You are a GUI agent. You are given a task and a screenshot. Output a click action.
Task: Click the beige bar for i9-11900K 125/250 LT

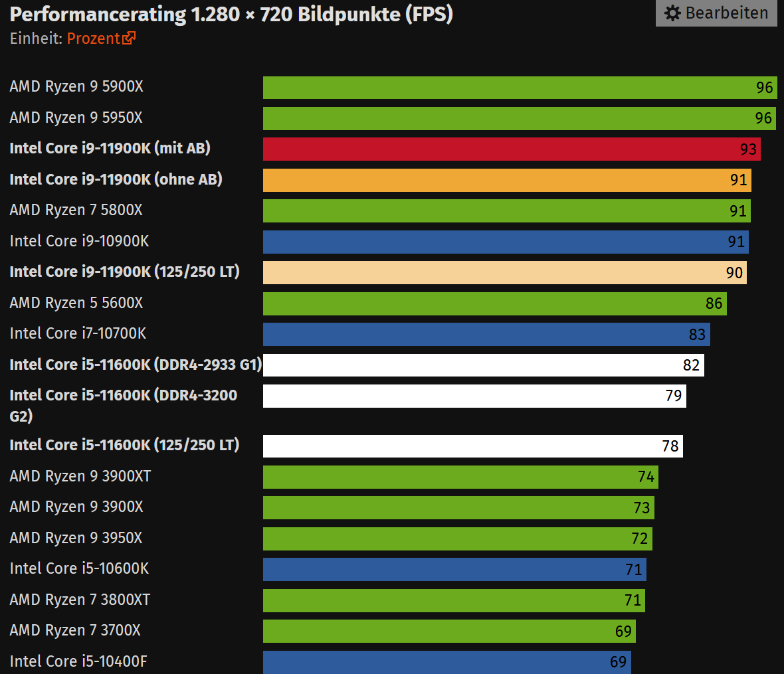point(504,272)
